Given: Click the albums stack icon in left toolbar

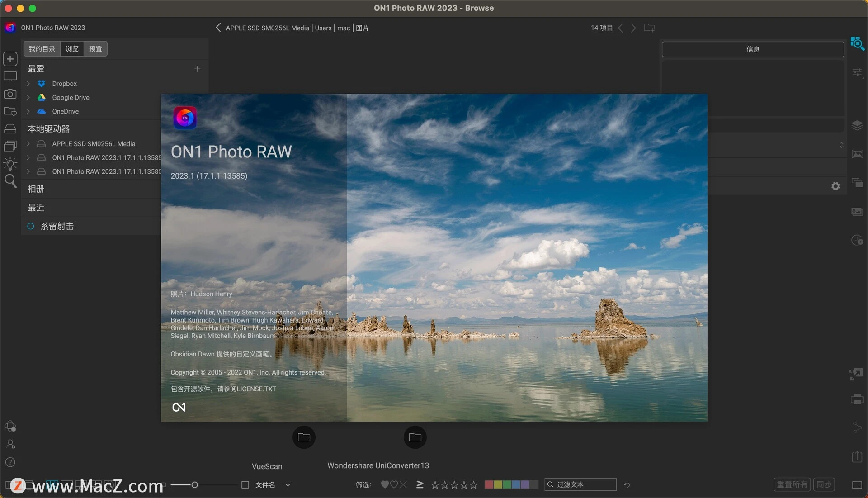Looking at the screenshot, I should pyautogui.click(x=10, y=146).
